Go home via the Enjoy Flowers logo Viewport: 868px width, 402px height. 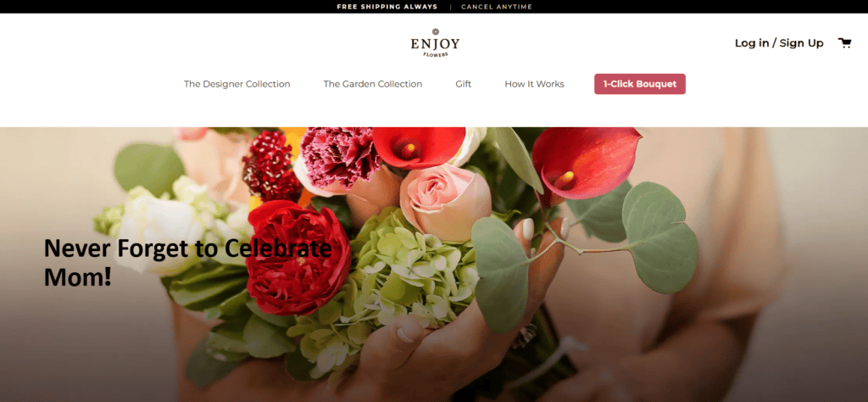pos(435,42)
